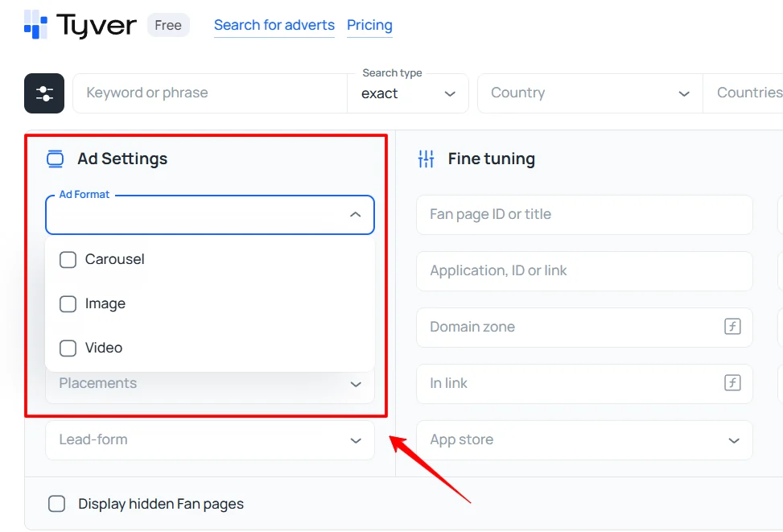The height and width of the screenshot is (532, 783).
Task: Click the Facebook icon in the In link field
Action: (732, 383)
